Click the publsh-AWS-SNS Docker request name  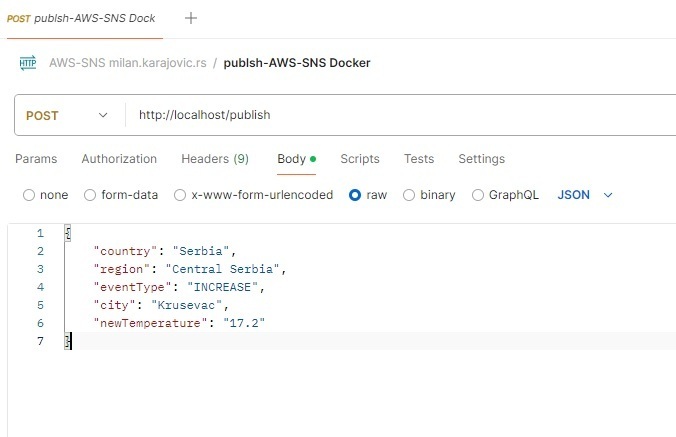(x=297, y=63)
